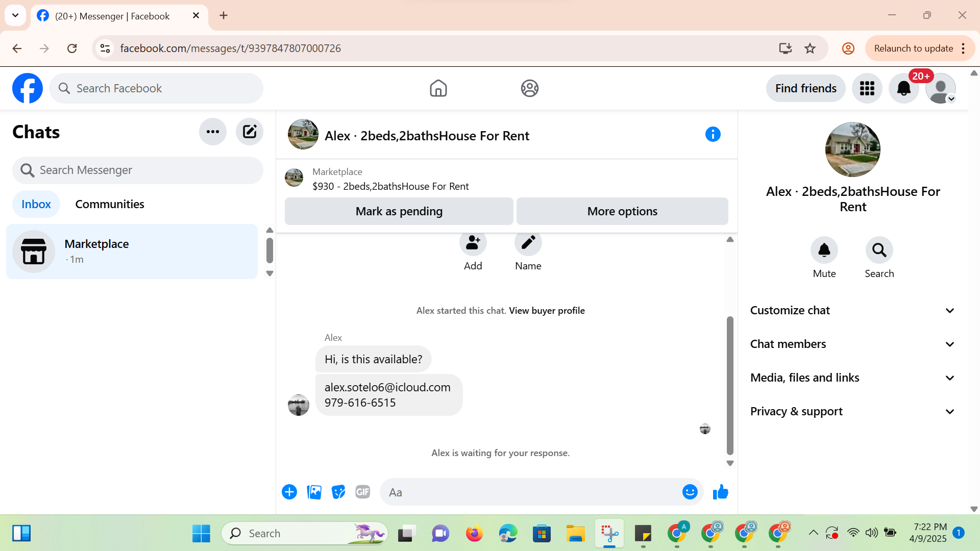Open more actions plus icon in composer
Screen dimensions: 980x551
pos(289,492)
